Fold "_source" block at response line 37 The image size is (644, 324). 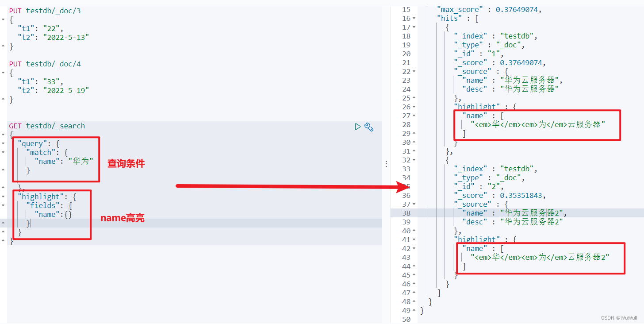[x=414, y=204]
